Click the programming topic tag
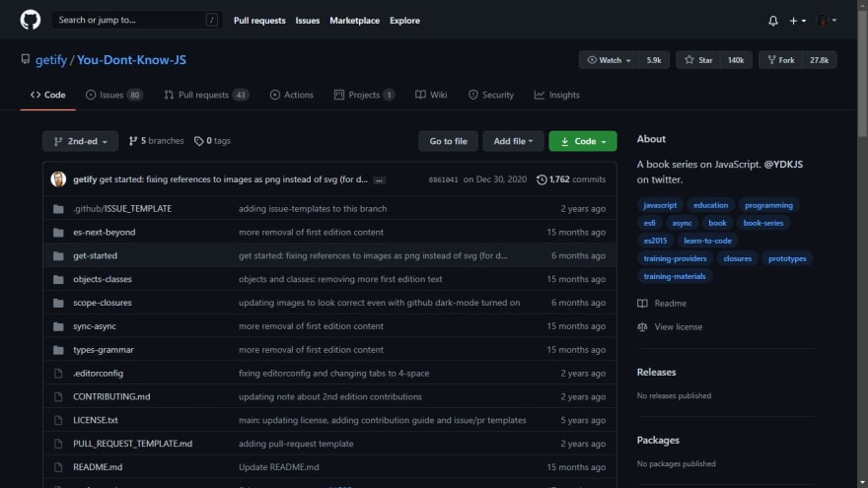The image size is (868, 488). tap(769, 205)
